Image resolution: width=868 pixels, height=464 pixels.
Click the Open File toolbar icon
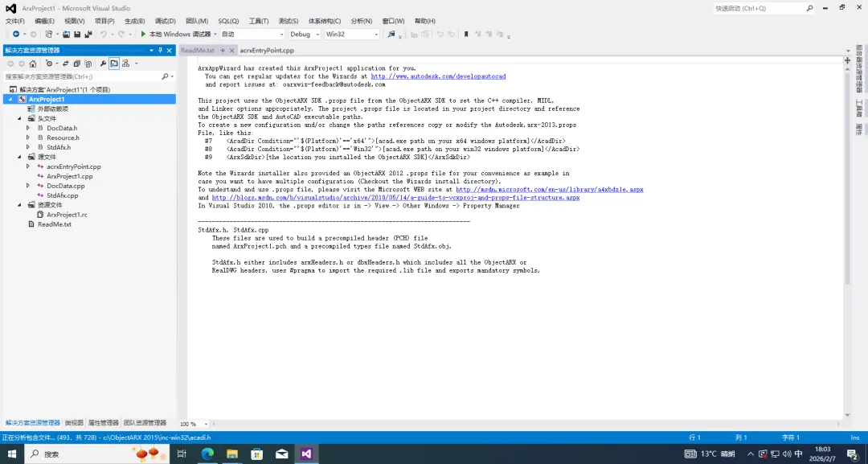(67, 35)
